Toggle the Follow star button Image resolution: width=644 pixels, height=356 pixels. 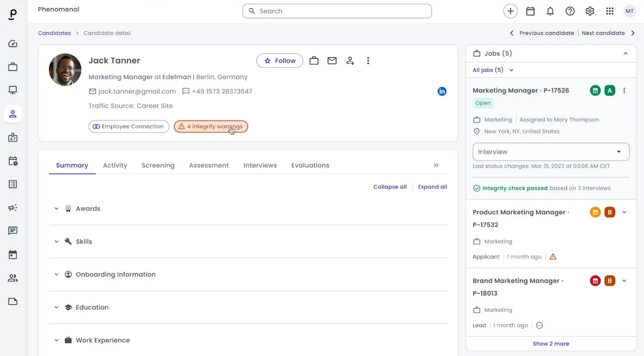click(x=279, y=61)
